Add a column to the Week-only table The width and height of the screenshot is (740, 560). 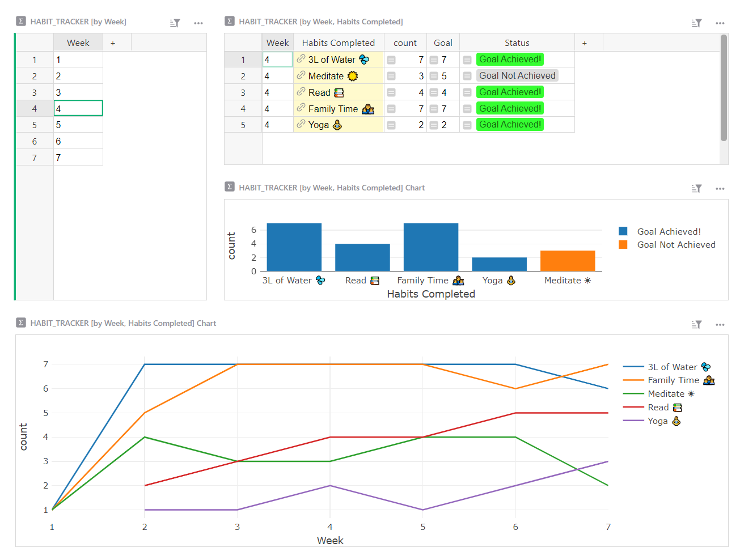point(113,43)
